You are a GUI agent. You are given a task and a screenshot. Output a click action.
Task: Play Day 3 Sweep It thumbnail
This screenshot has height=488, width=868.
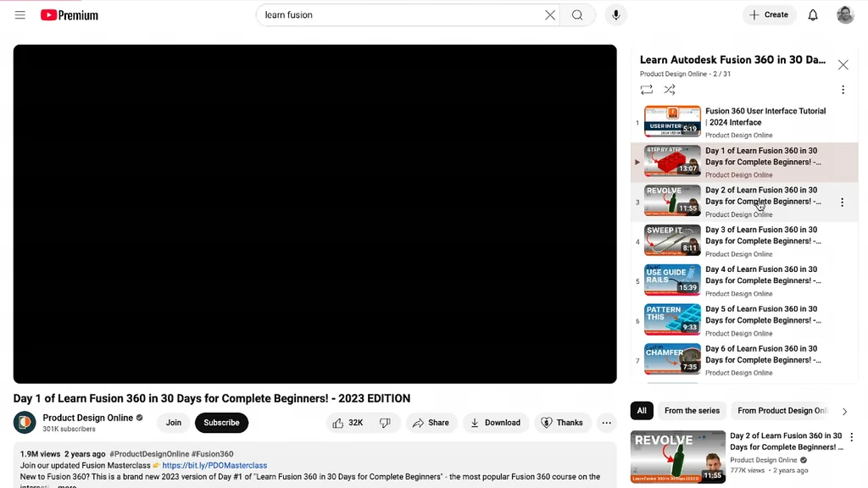tap(672, 241)
